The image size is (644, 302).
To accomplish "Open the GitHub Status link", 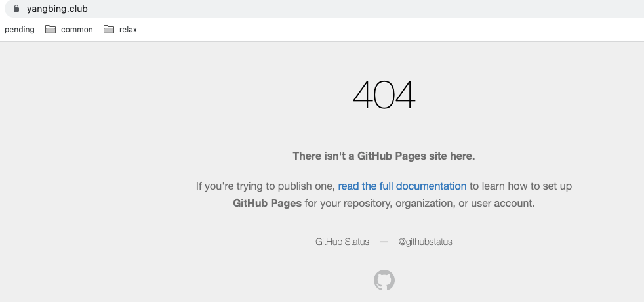I will click(x=342, y=242).
